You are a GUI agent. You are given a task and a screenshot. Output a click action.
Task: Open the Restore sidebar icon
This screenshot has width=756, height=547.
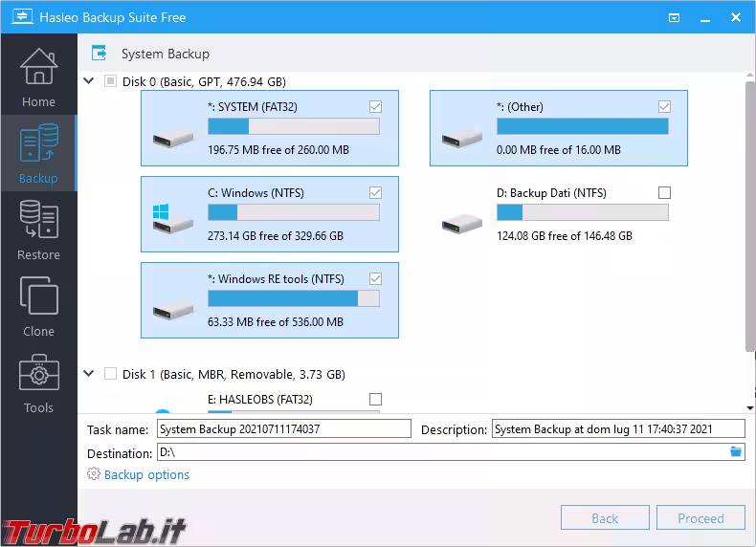click(38, 219)
